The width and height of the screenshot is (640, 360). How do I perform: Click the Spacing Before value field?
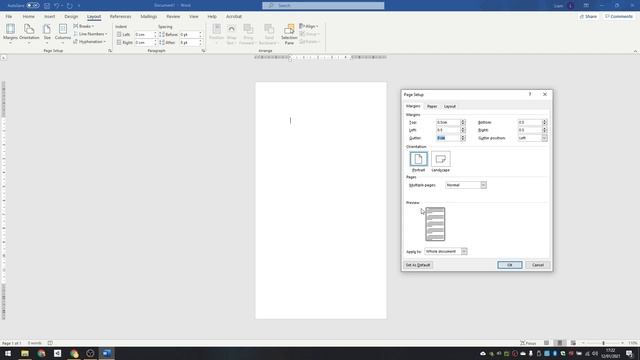[189, 34]
